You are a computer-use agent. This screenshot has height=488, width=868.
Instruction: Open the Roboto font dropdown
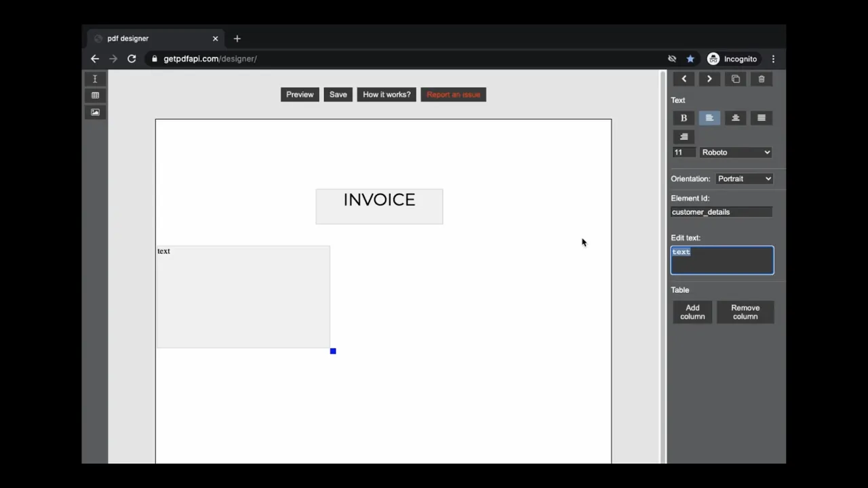(736, 152)
